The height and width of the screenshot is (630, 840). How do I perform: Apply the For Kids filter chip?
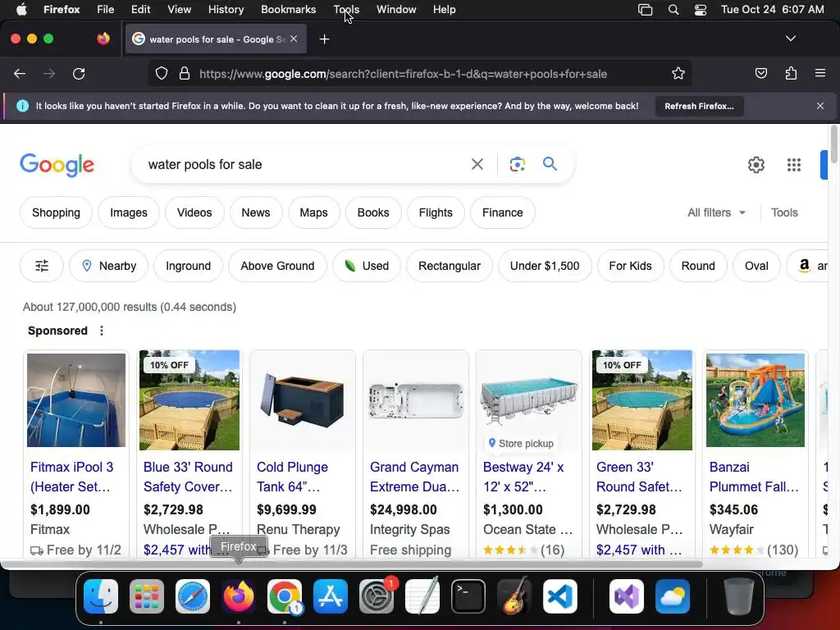click(x=630, y=266)
